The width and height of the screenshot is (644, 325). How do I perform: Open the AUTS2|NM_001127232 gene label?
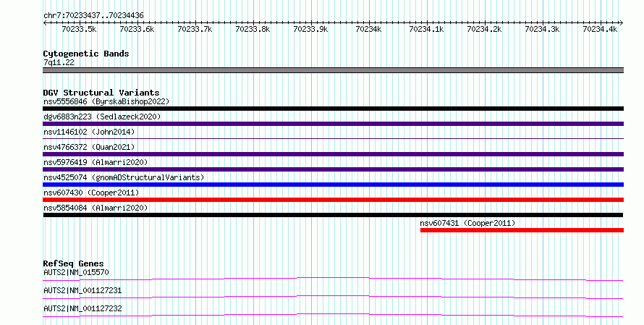(82, 308)
